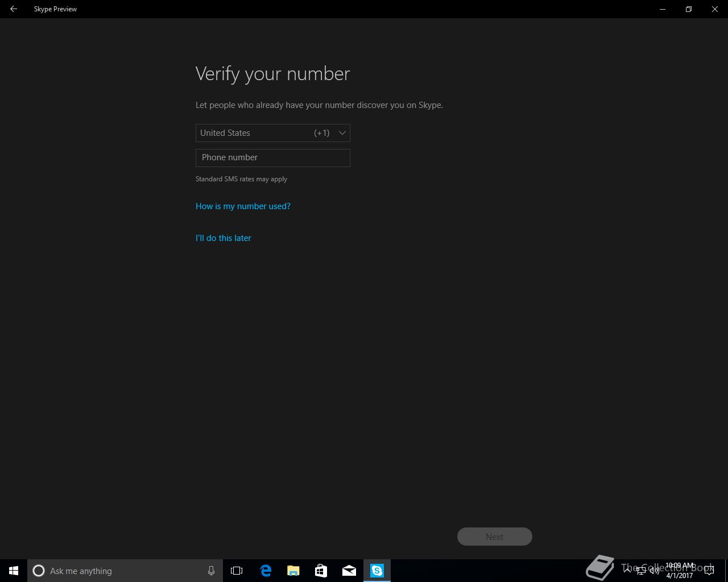Restore down the Skype Preview window
The width and height of the screenshot is (728, 582).
click(x=689, y=9)
